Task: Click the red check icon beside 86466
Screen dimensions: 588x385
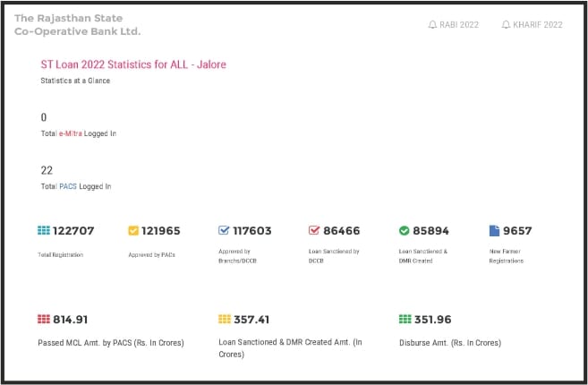Action: coord(313,231)
